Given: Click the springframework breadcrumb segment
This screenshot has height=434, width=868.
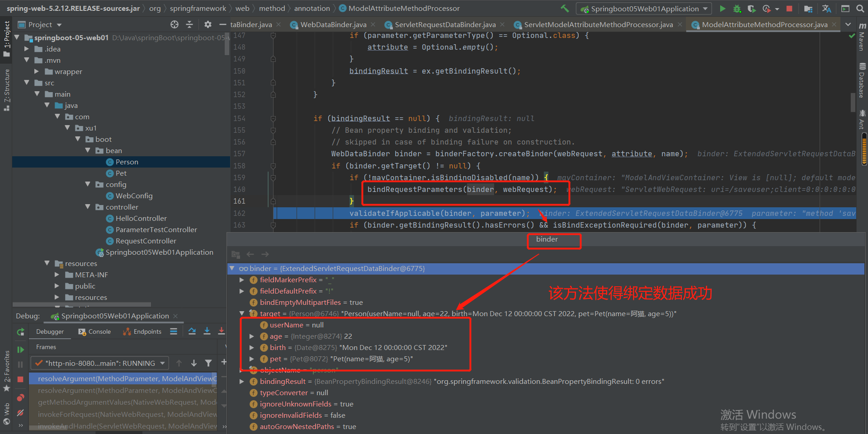Looking at the screenshot, I should [198, 8].
